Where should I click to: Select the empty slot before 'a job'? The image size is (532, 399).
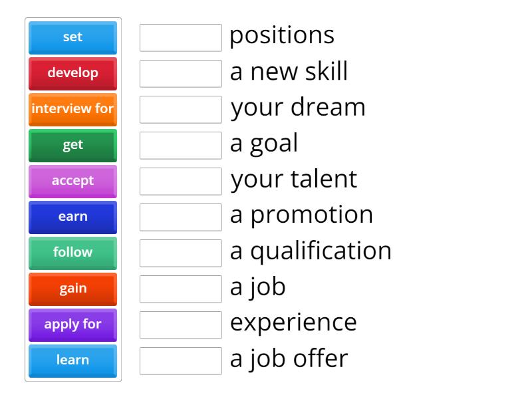pyautogui.click(x=181, y=289)
